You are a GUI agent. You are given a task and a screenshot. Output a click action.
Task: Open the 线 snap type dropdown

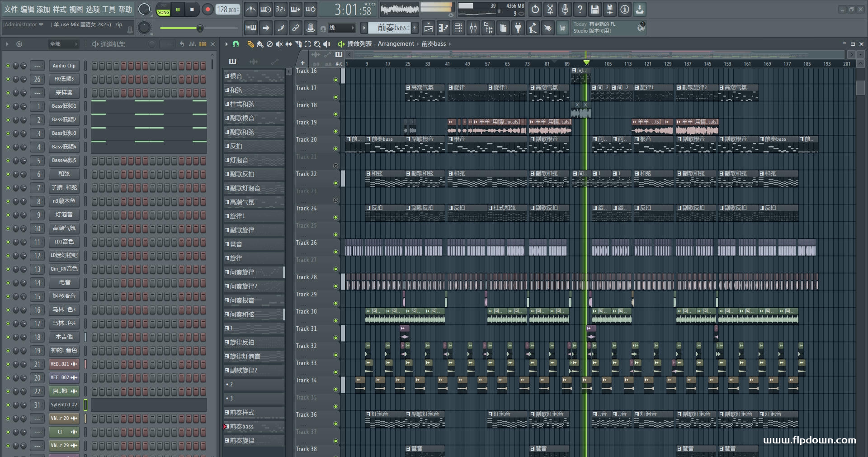(341, 28)
